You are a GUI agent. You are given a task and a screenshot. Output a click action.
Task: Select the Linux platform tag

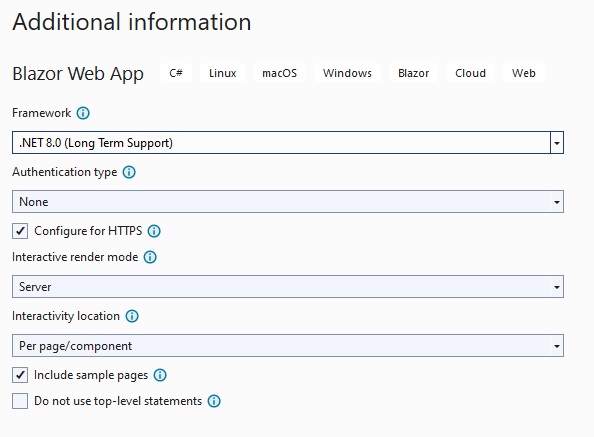tap(222, 73)
